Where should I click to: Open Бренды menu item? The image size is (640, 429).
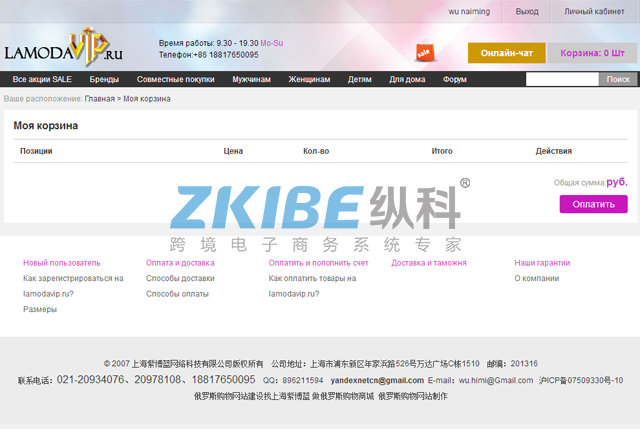[104, 79]
